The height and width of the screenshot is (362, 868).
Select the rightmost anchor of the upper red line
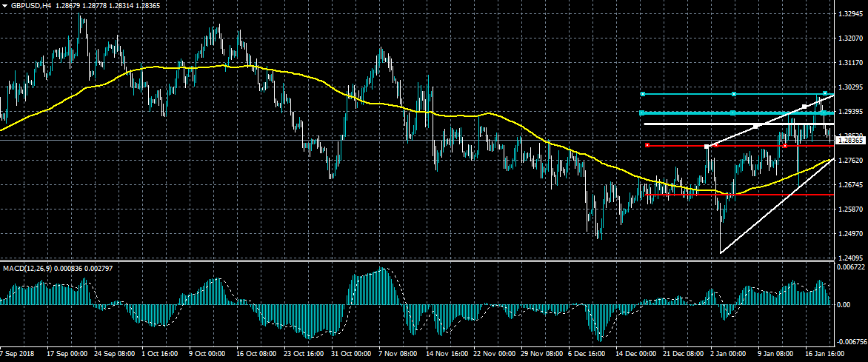[x=784, y=146]
